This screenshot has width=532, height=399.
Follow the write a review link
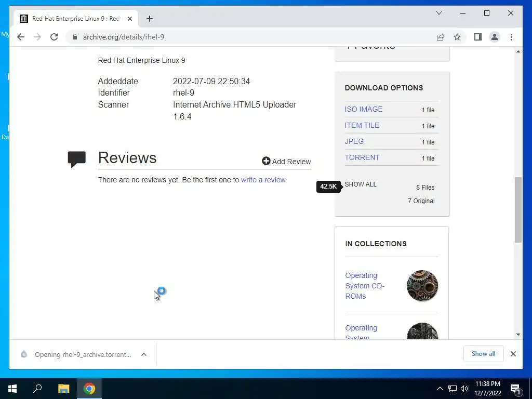coord(263,180)
